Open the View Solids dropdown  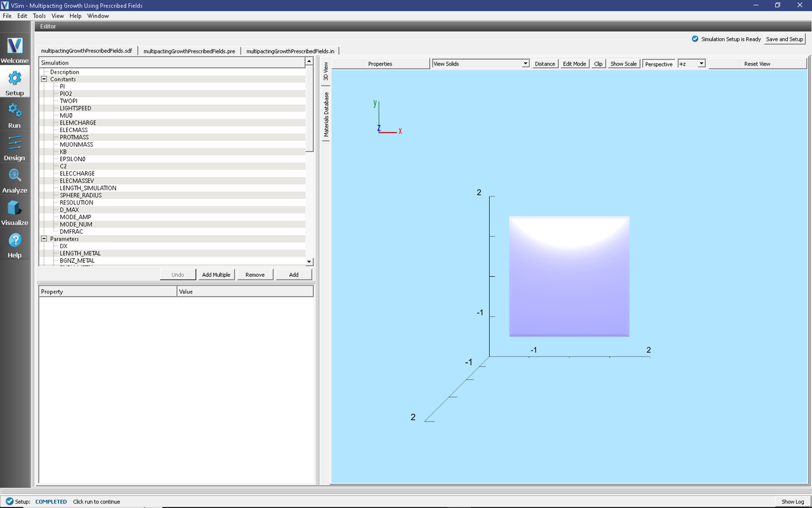pos(480,63)
